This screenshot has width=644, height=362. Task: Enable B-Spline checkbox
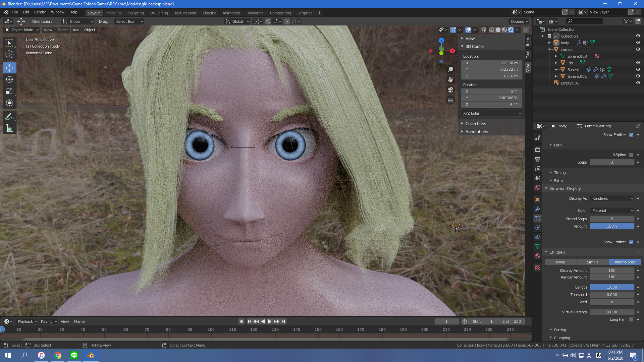[x=631, y=155]
